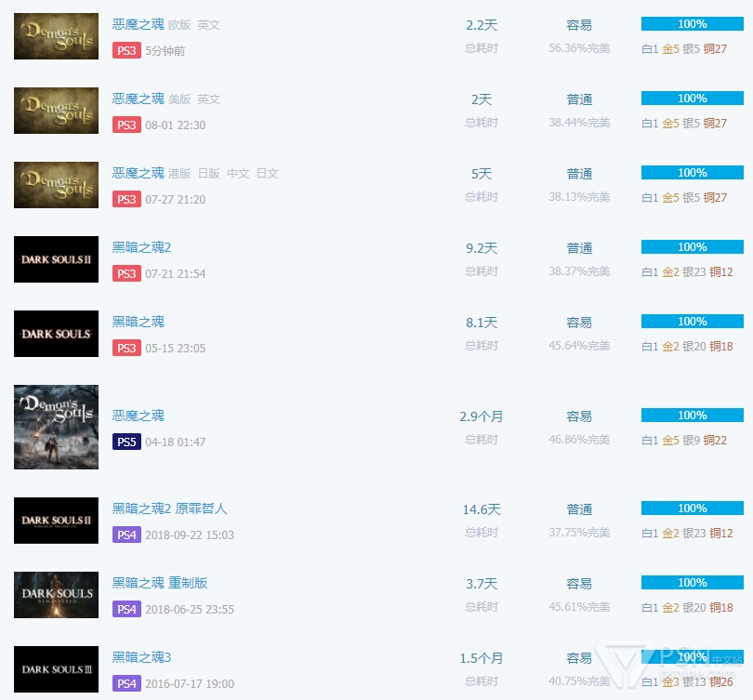753x700 pixels.
Task: Click the 40.75%完美 completion rate
Action: 580,681
